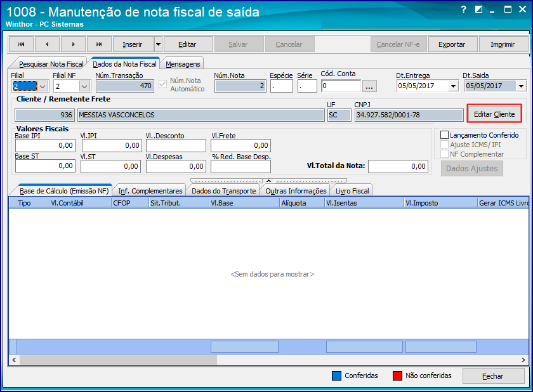
Task: Go to first record navigation button
Action: click(x=21, y=44)
